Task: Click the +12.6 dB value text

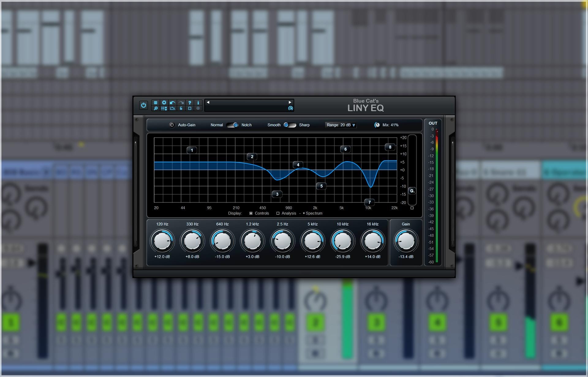Action: [x=312, y=257]
